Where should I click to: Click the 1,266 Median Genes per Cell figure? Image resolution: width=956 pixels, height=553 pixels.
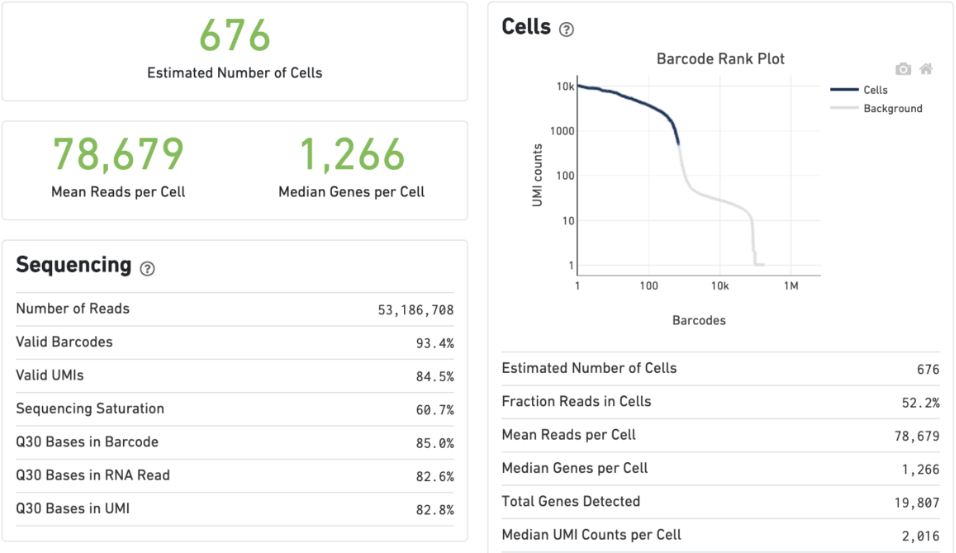(x=352, y=154)
